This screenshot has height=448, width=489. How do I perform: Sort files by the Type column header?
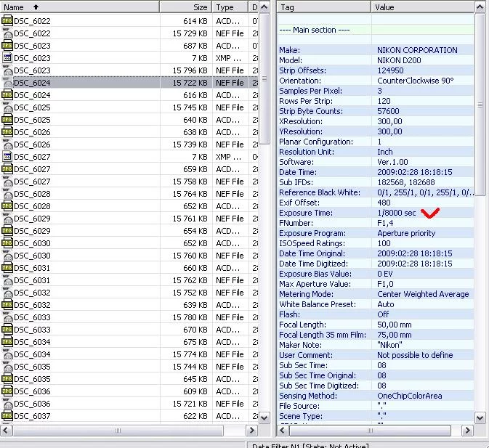coord(230,7)
